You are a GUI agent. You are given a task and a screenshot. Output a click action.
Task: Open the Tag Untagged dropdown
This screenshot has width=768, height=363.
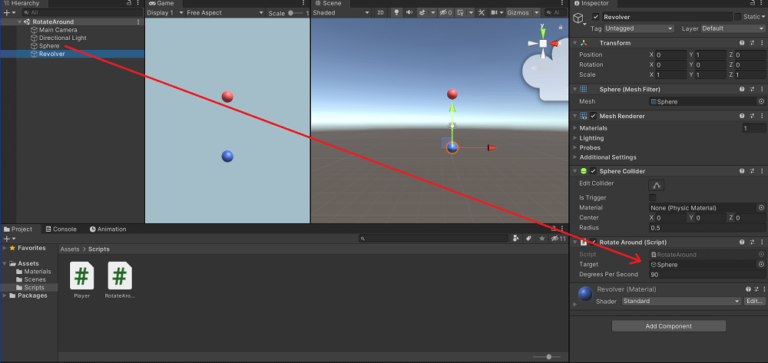pyautogui.click(x=639, y=28)
